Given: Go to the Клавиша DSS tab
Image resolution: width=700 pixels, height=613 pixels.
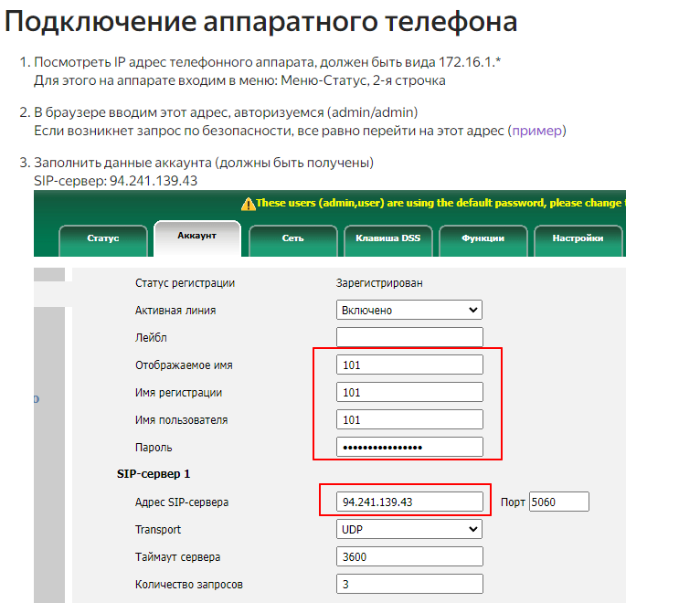Looking at the screenshot, I should [x=387, y=238].
